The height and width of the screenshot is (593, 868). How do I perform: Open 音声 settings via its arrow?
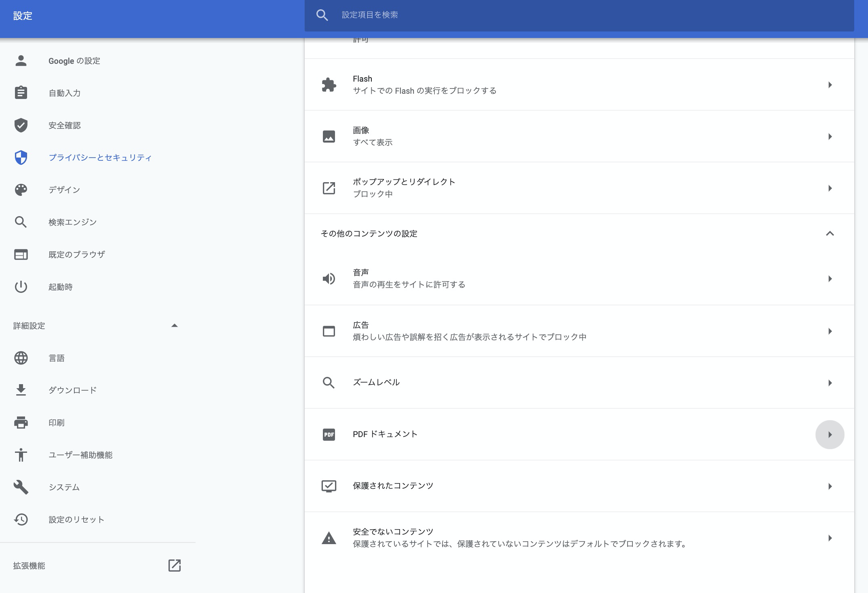pyautogui.click(x=830, y=279)
